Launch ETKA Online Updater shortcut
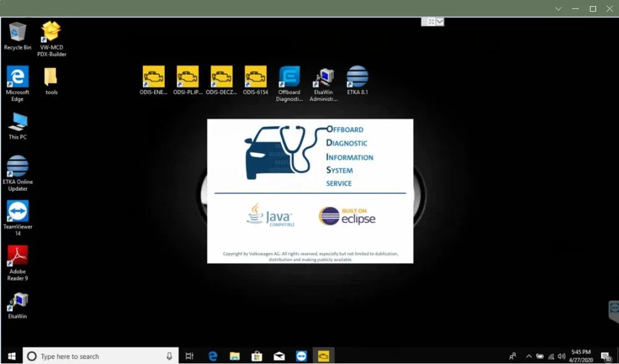 pos(17,174)
